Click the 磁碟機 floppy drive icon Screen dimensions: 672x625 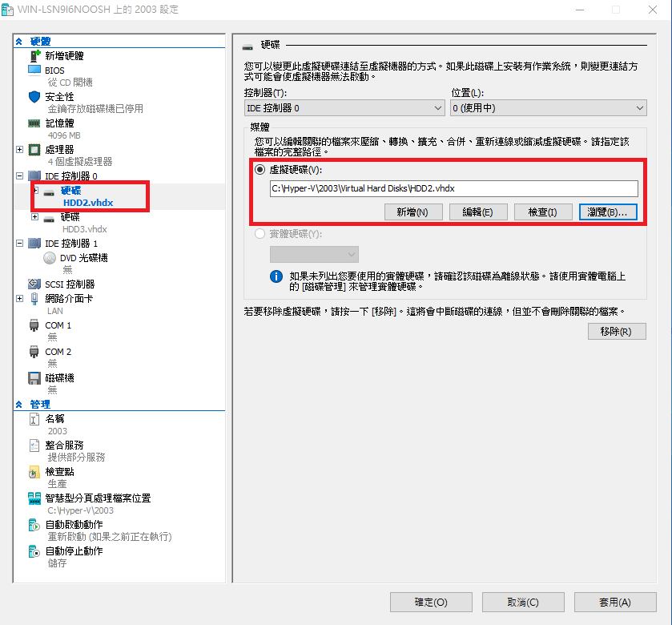(x=34, y=378)
